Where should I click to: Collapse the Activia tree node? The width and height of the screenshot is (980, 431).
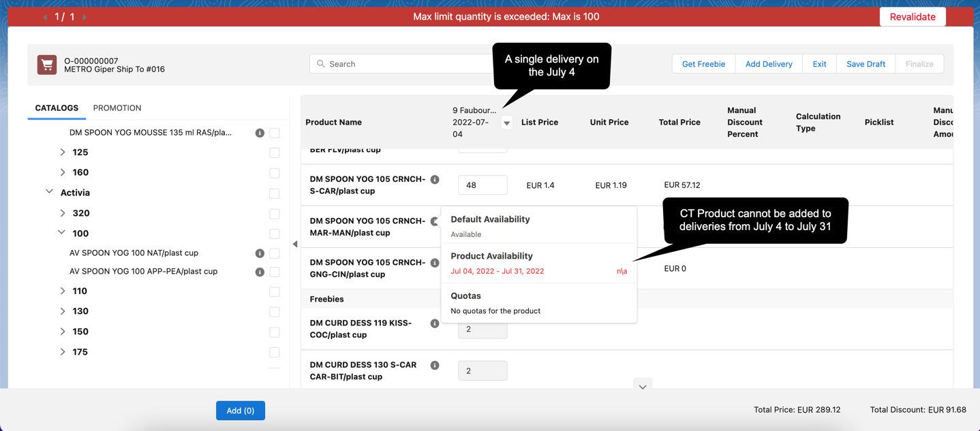49,193
